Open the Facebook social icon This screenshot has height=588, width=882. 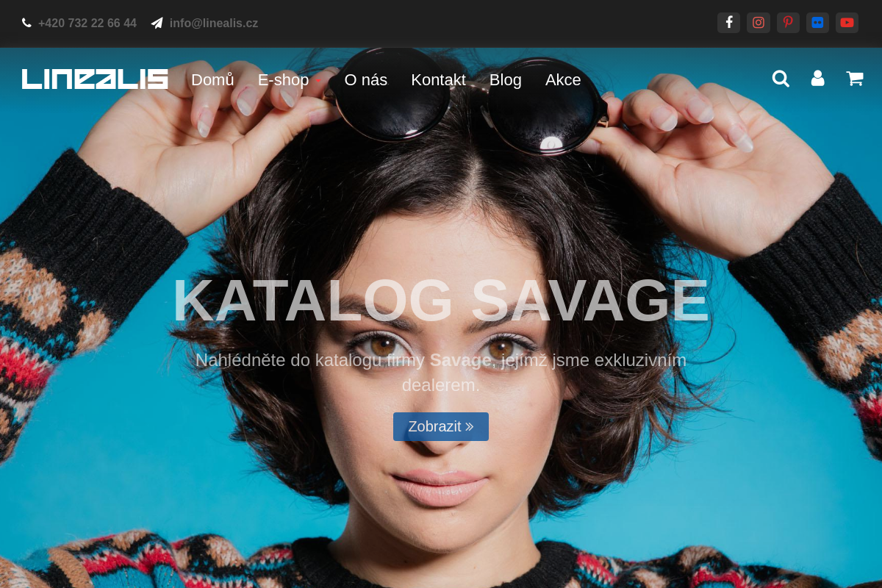pos(728,23)
